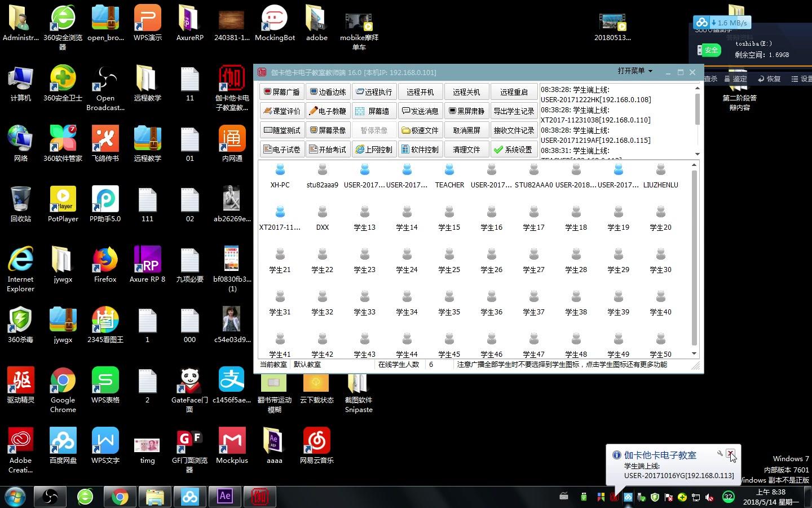Open 上网控制 internet control
The image size is (812, 508).
[x=374, y=150]
